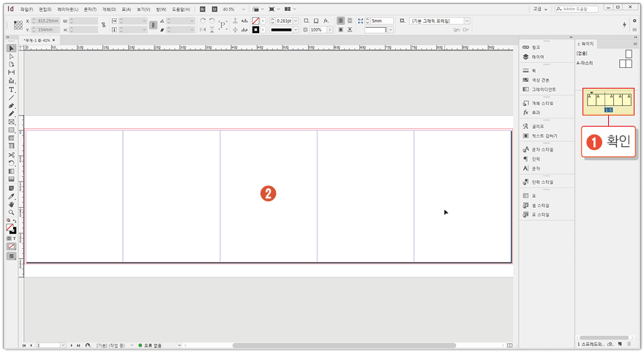Open the zoom level 40.5% dropdown
The width and height of the screenshot is (644, 352).
244,9
